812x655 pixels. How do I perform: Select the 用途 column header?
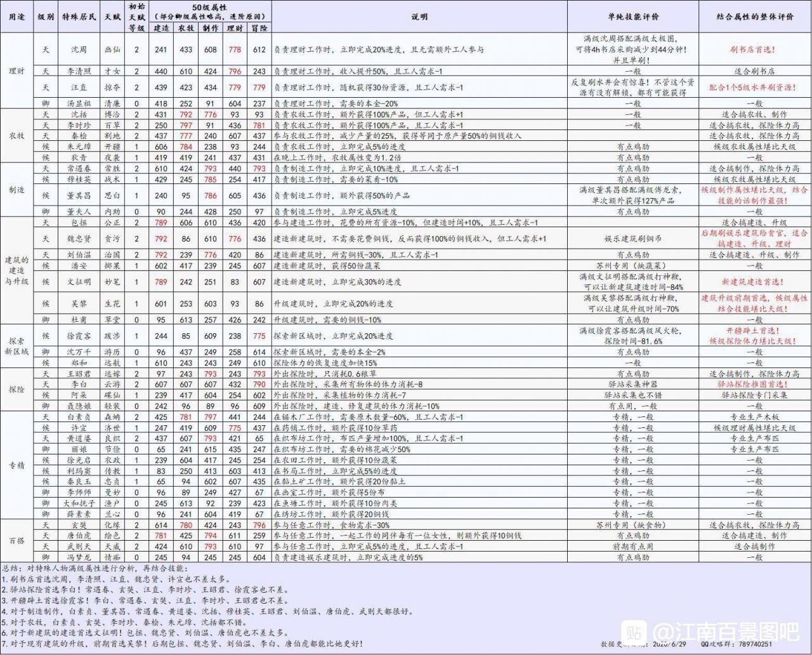click(x=17, y=17)
